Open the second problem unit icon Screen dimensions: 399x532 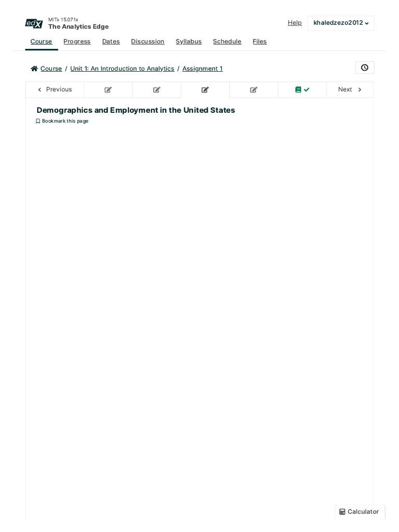click(156, 89)
